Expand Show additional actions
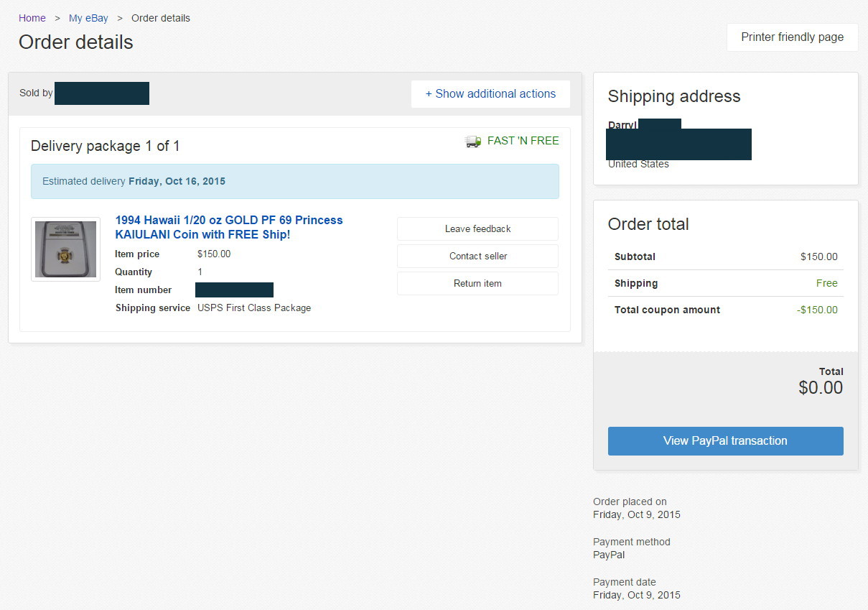 pos(490,94)
